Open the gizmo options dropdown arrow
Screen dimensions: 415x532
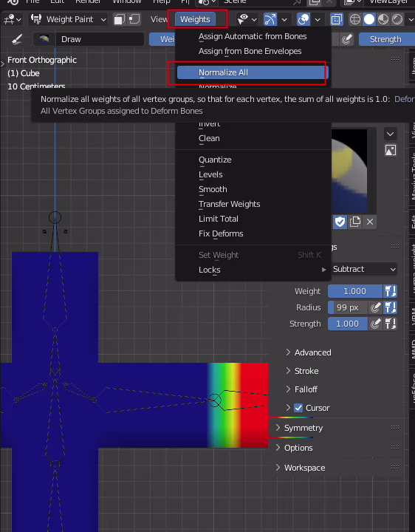[x=284, y=19]
